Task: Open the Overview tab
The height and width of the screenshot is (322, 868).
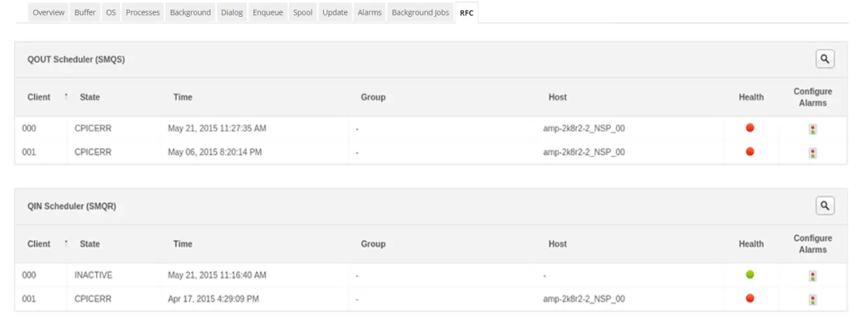Action: click(x=49, y=12)
